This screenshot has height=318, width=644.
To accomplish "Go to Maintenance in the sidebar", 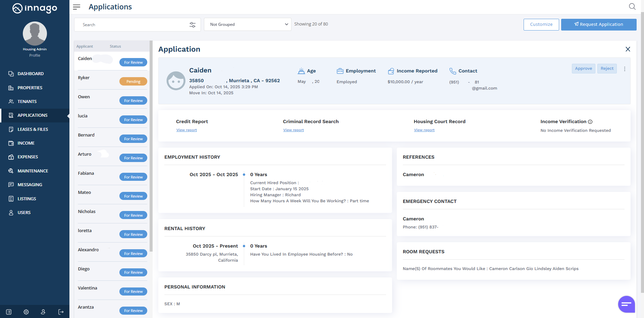I will (33, 171).
